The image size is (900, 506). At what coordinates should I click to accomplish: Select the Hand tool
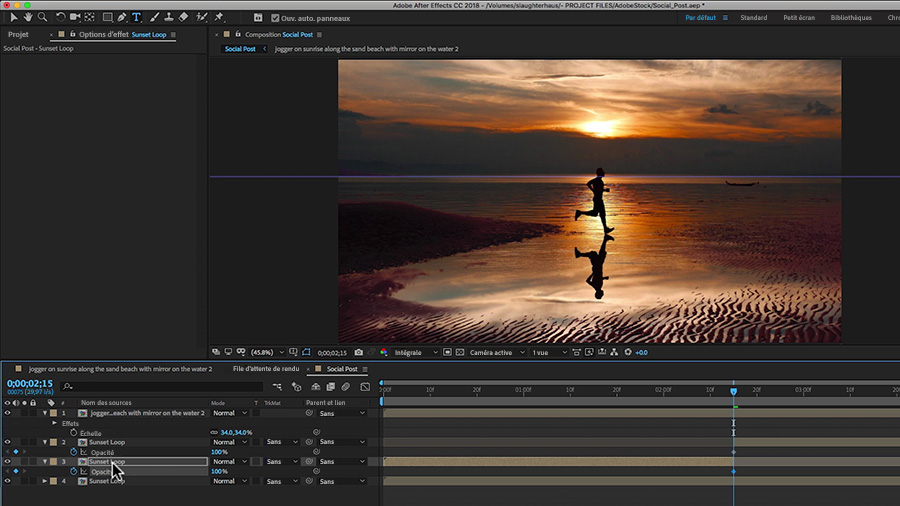pos(28,17)
